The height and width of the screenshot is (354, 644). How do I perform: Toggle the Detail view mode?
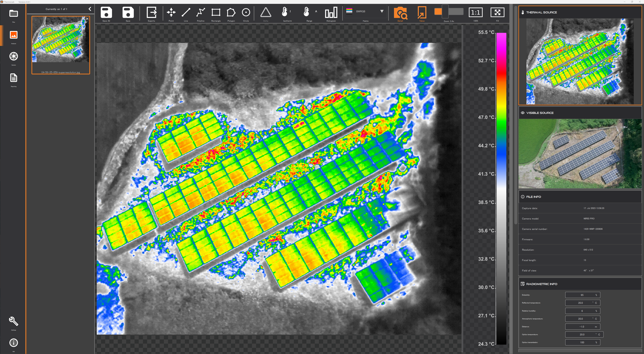(400, 13)
